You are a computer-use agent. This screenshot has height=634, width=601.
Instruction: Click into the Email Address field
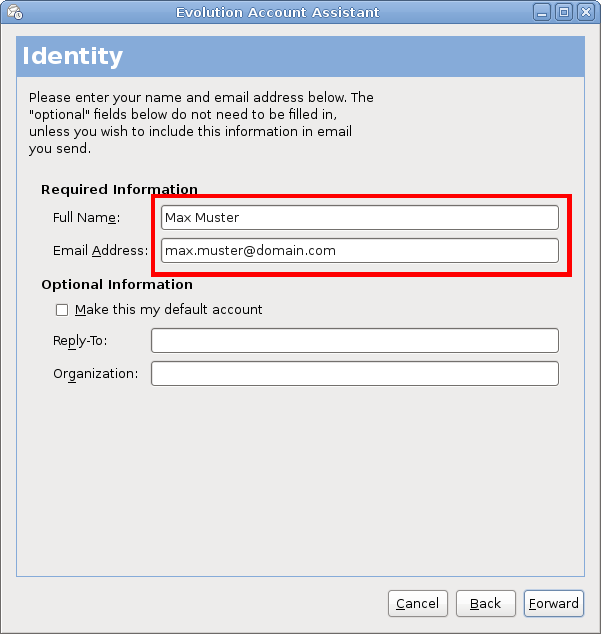pyautogui.click(x=359, y=250)
